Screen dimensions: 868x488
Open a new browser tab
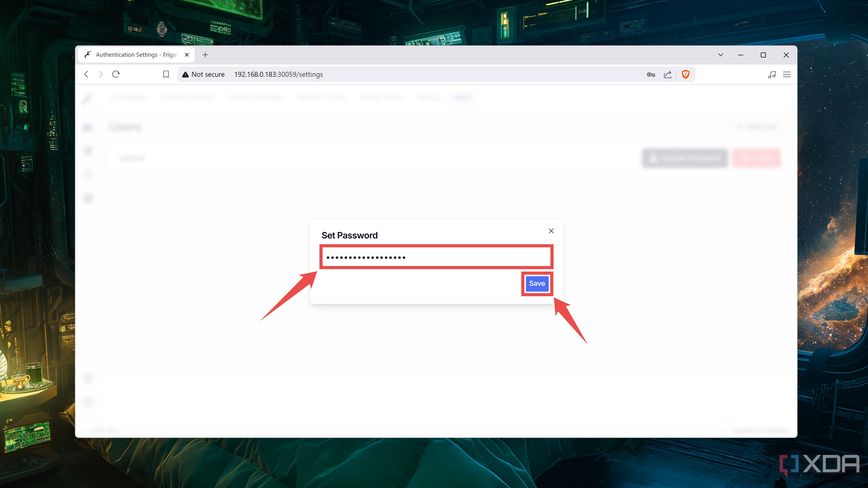click(x=205, y=54)
